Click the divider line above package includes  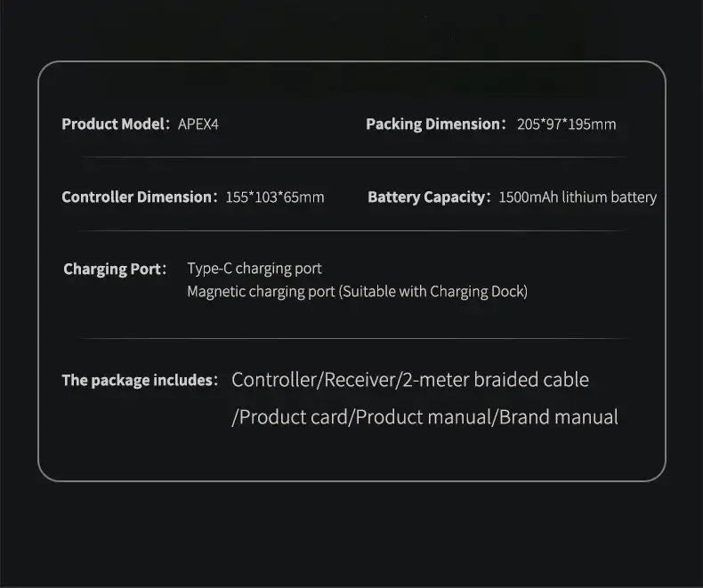pos(351,338)
